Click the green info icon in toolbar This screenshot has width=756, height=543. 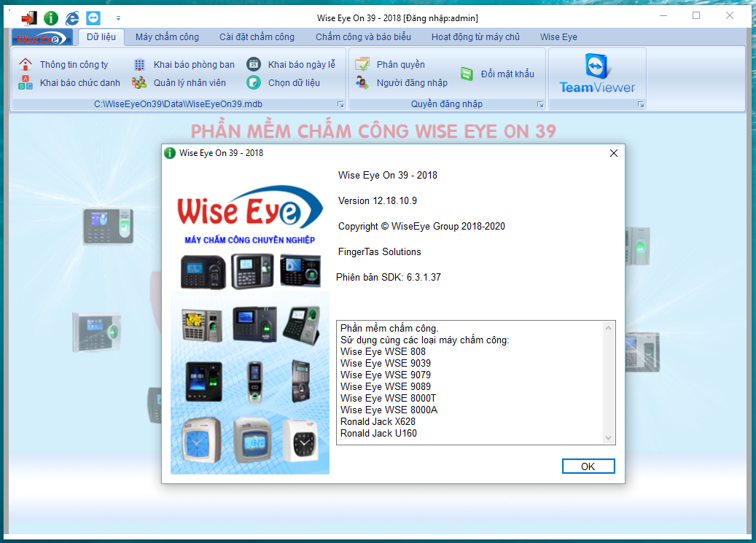50,17
